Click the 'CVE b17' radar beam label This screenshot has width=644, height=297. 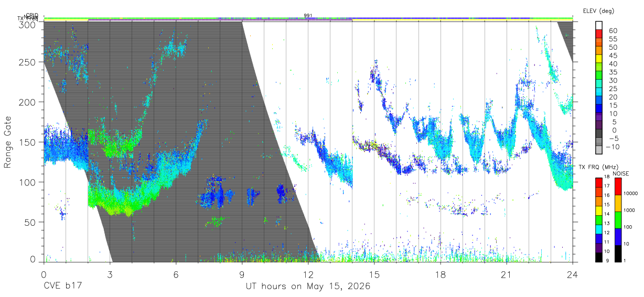tap(62, 287)
